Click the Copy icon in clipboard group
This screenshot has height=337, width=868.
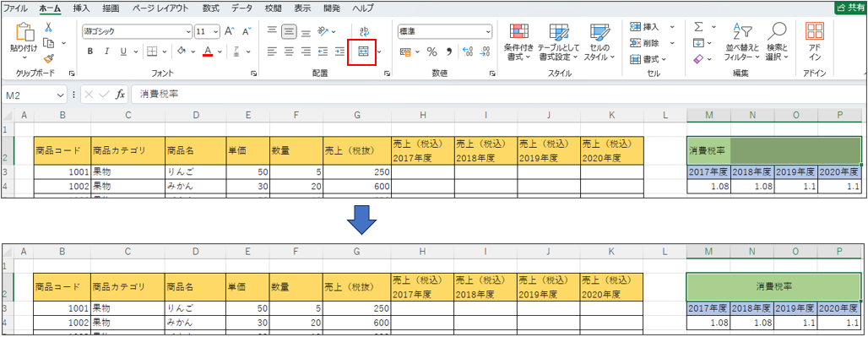coord(49,43)
